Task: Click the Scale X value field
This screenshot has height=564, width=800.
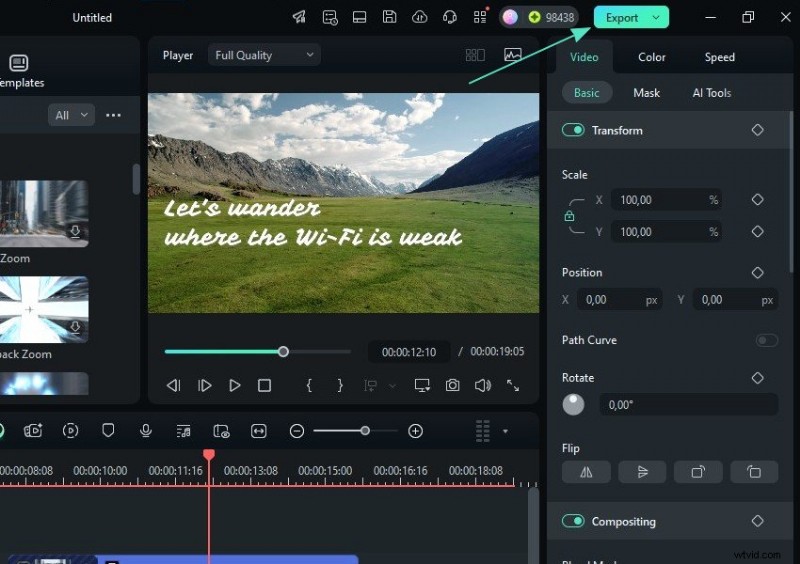Action: pyautogui.click(x=666, y=200)
